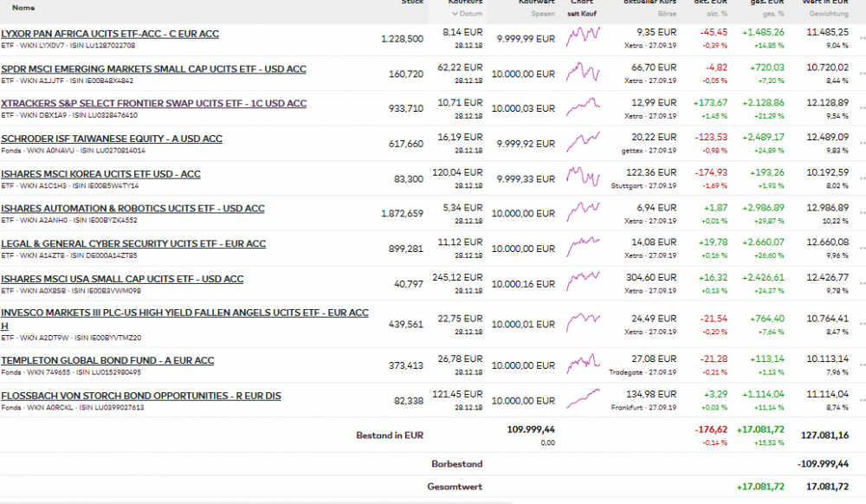Open the Legal & General Cyber Security chart
This screenshot has height=504, width=866.
583,249
